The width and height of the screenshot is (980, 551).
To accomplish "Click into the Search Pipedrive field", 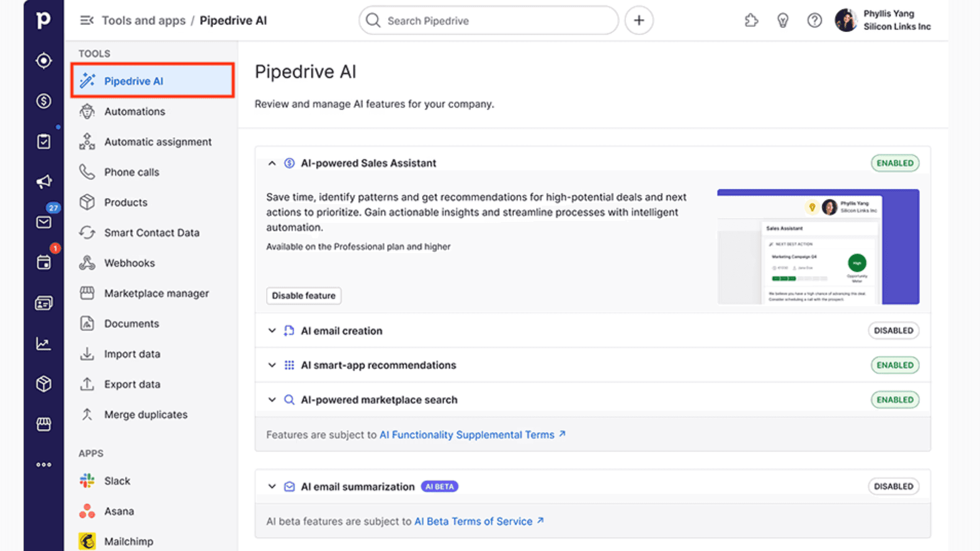I will [x=488, y=20].
